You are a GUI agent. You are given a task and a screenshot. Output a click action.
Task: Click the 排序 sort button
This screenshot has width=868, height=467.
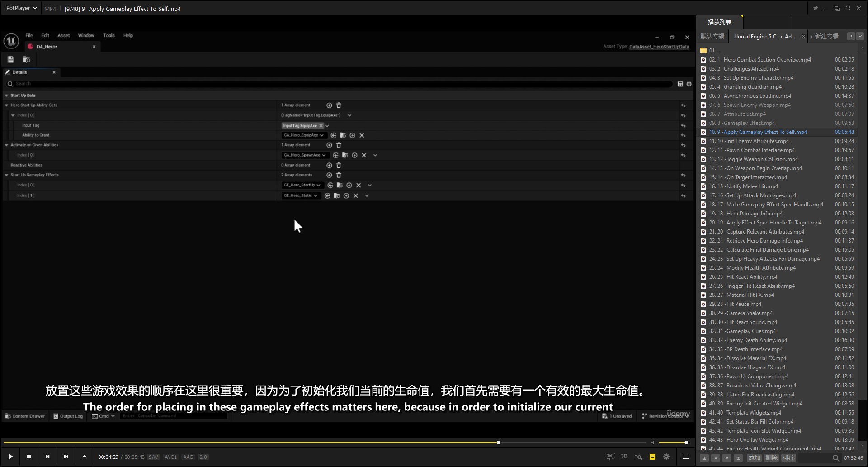pos(789,458)
